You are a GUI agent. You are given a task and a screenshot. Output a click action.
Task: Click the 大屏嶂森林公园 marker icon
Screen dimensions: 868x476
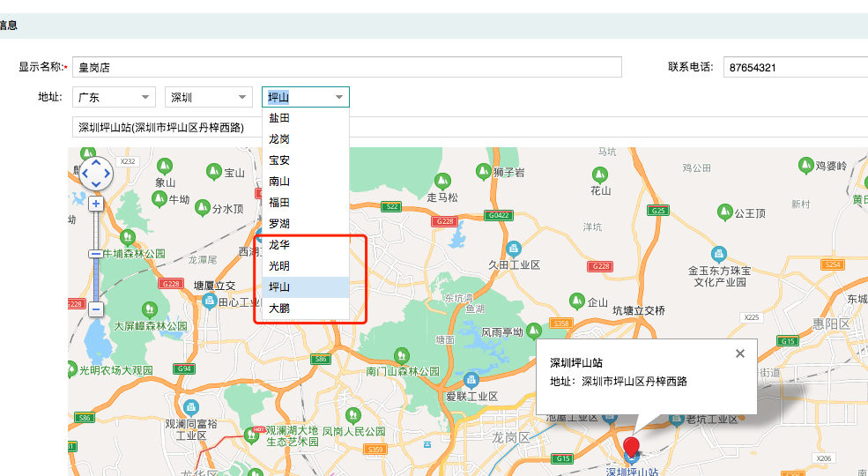click(x=149, y=309)
